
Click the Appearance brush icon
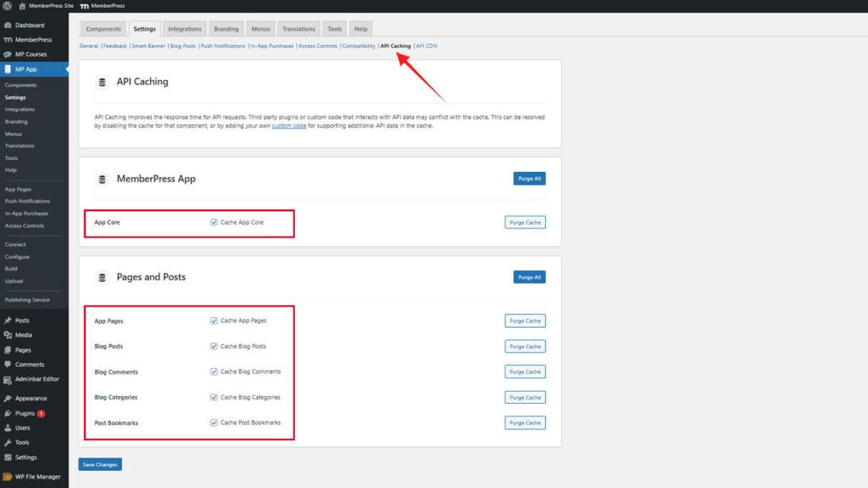pyautogui.click(x=6, y=398)
